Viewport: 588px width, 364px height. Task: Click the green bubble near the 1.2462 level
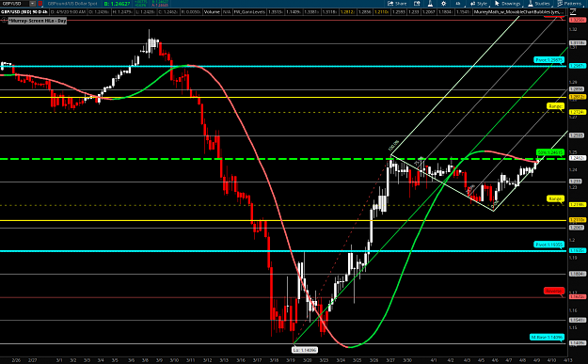pos(550,152)
